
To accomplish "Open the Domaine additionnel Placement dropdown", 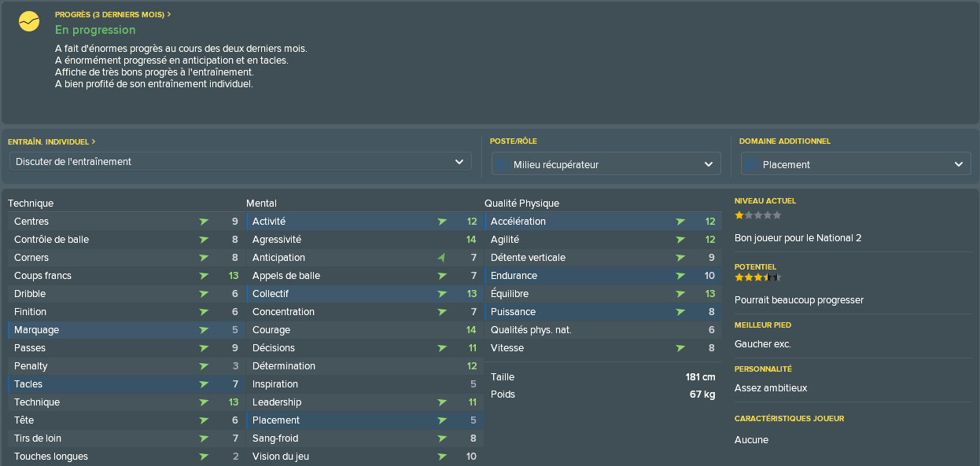I will click(856, 164).
